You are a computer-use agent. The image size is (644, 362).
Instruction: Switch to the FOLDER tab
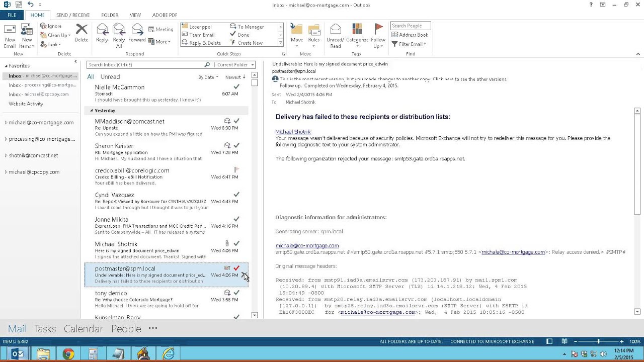point(110,15)
